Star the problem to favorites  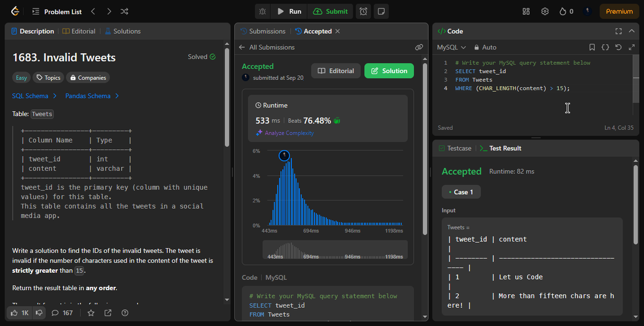(x=91, y=313)
